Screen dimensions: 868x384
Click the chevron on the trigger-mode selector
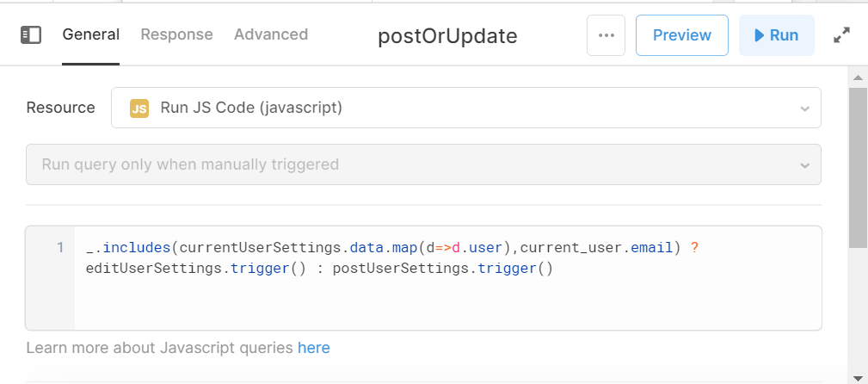point(805,165)
